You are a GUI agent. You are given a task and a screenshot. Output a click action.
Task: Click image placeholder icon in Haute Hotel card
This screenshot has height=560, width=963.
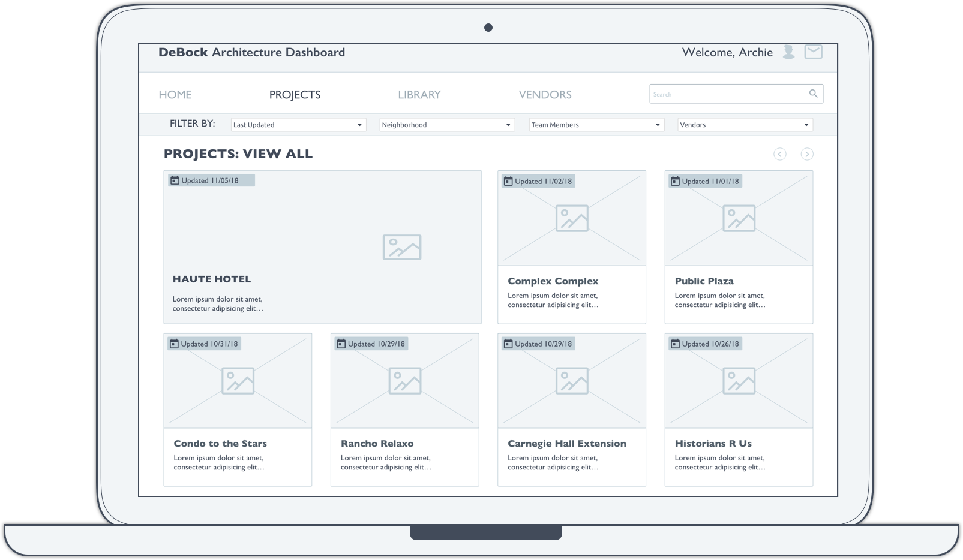click(402, 247)
